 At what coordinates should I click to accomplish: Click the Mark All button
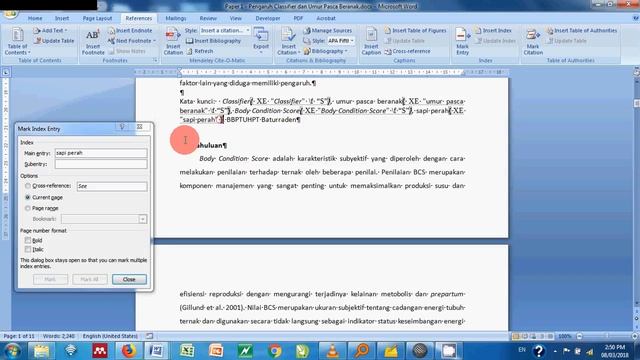point(89,279)
